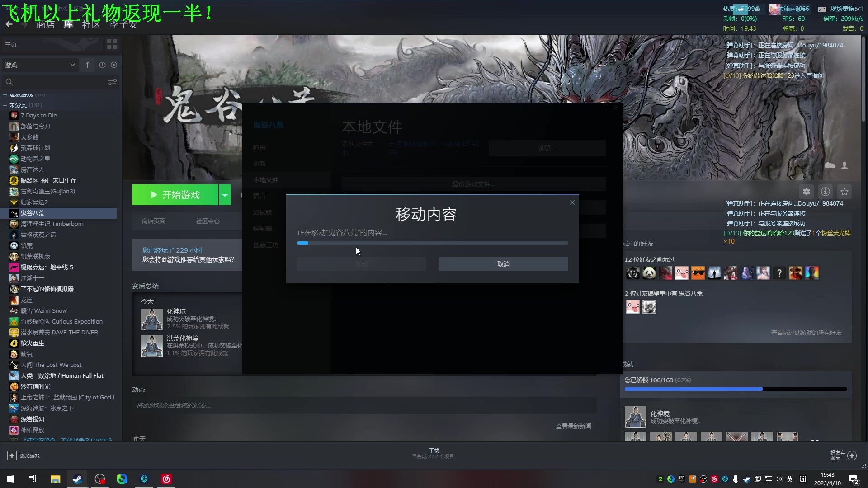Screen dimensions: 868x488
Task: Click the question mark friend avatar
Action: tap(779, 273)
